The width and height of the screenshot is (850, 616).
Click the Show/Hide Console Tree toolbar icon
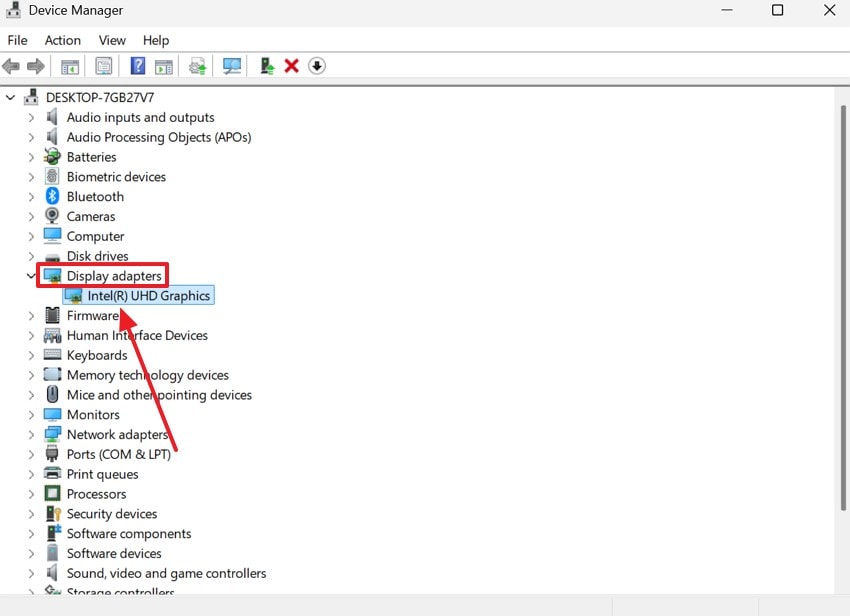point(70,66)
